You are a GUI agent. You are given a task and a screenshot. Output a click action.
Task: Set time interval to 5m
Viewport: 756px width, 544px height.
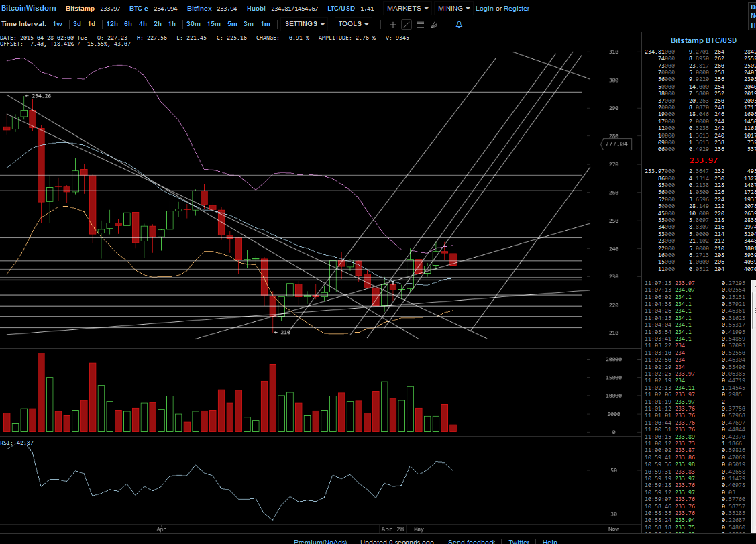pos(232,24)
